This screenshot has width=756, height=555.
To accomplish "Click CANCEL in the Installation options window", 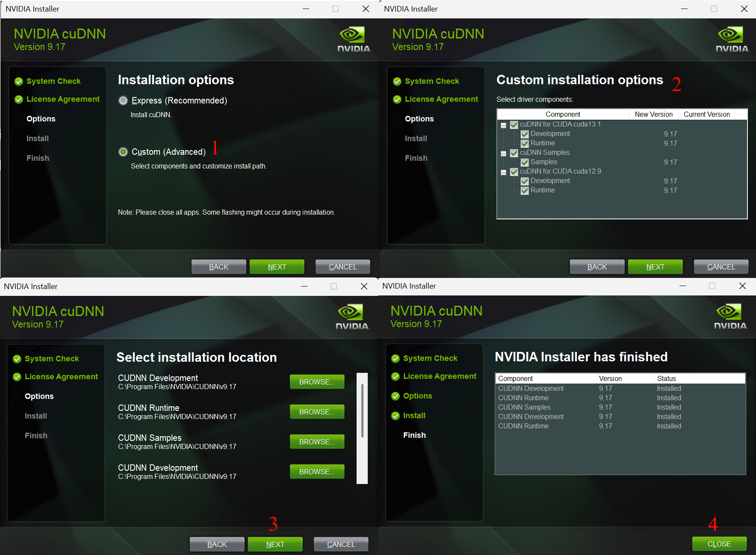I will (343, 267).
